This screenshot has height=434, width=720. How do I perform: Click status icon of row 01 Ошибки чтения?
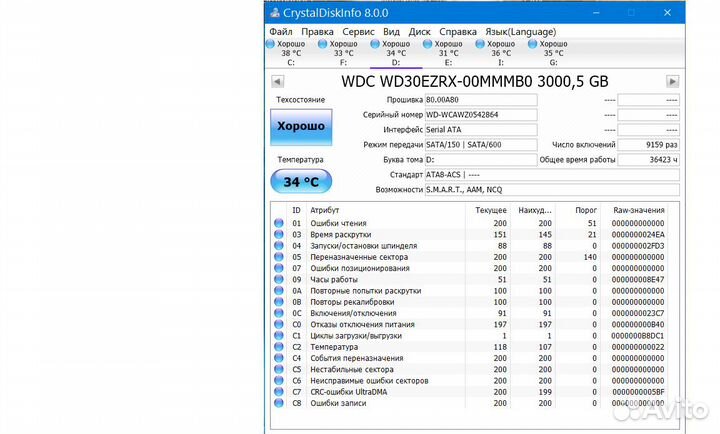click(279, 223)
